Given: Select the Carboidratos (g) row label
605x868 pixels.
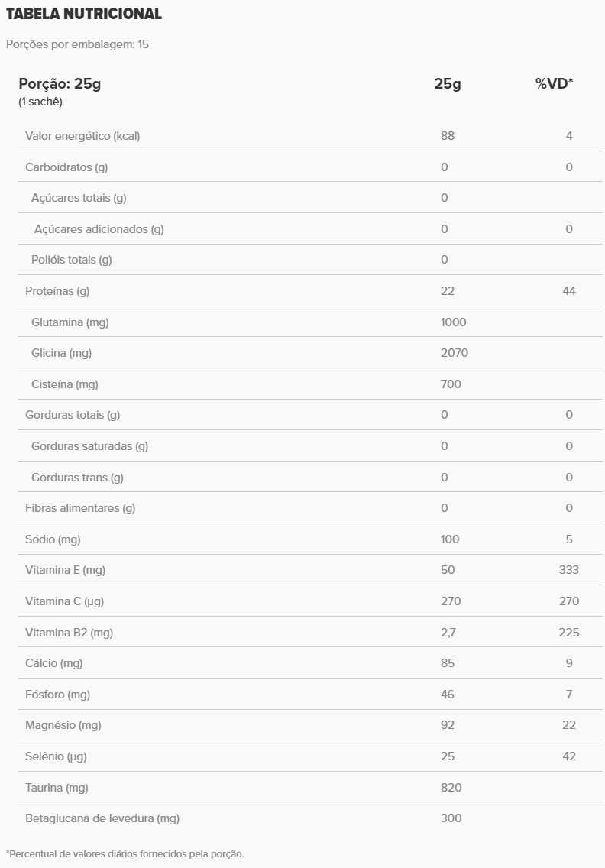Looking at the screenshot, I should [66, 167].
